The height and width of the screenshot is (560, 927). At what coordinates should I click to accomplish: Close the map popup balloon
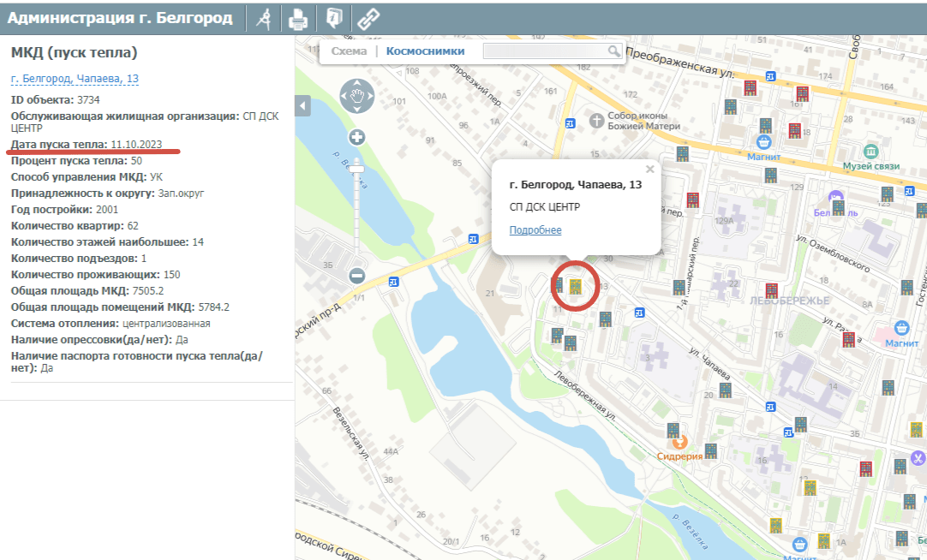click(x=650, y=170)
